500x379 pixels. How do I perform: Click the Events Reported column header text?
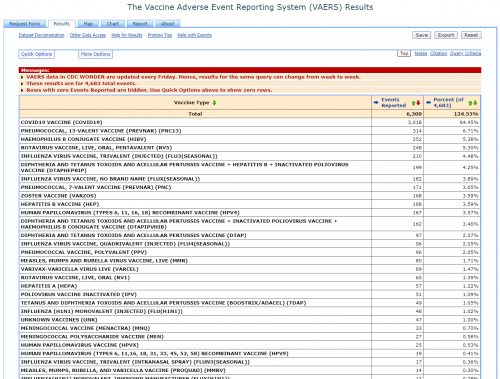[x=394, y=103]
